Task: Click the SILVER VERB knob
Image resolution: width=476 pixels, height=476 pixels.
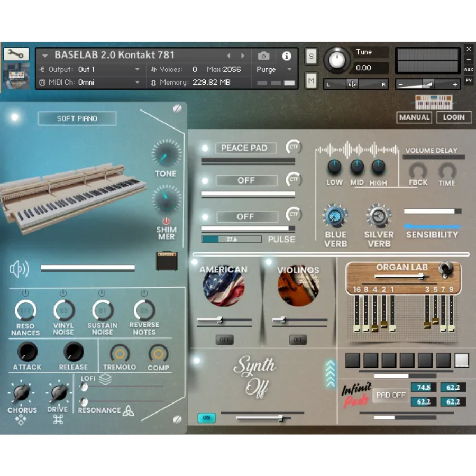Action: [x=379, y=216]
